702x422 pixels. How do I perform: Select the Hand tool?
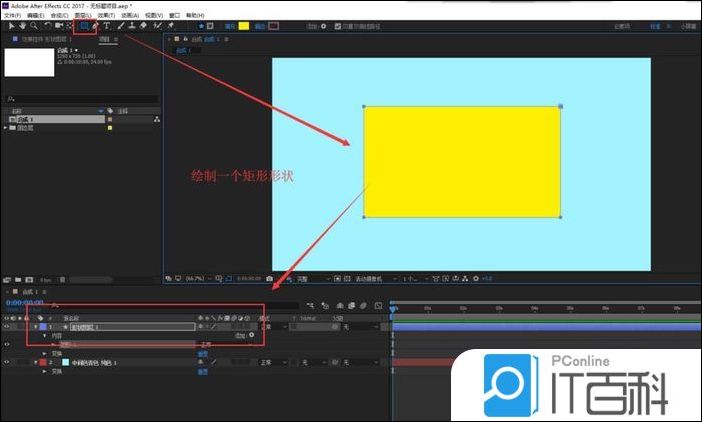[21, 26]
